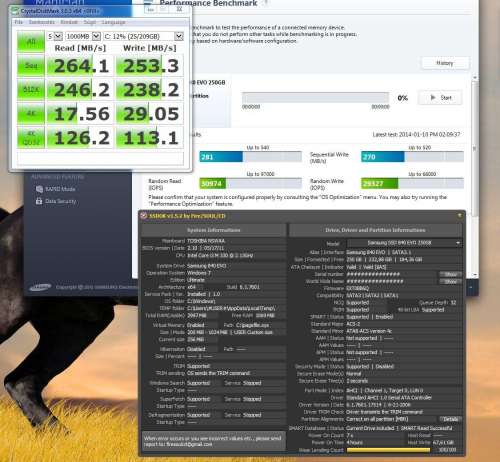Image resolution: width=500 pixels, height=462 pixels.
Task: Open the File menu in CrystalDiskMark
Action: point(19,22)
